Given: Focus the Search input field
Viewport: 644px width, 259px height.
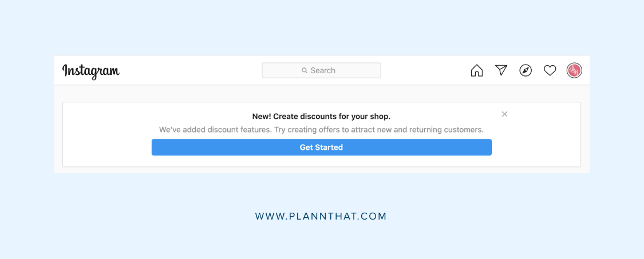Looking at the screenshot, I should [321, 70].
